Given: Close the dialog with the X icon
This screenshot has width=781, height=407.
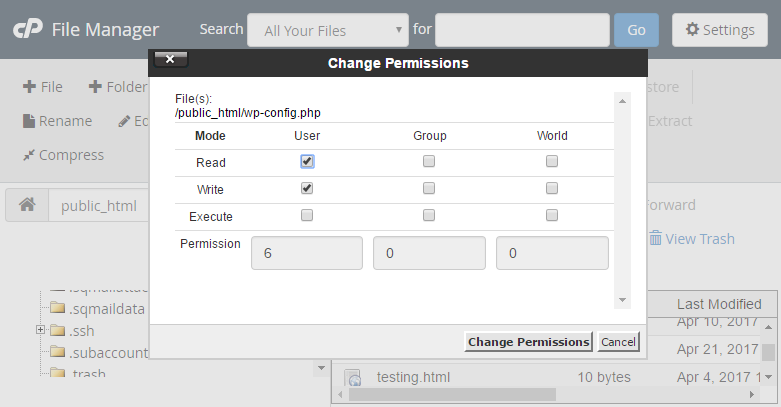Looking at the screenshot, I should tap(169, 59).
